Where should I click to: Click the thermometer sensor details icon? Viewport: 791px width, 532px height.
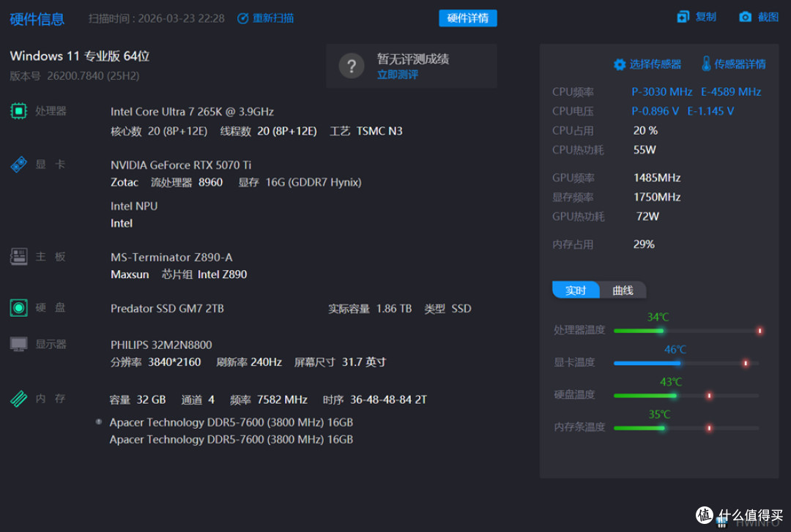click(x=706, y=64)
